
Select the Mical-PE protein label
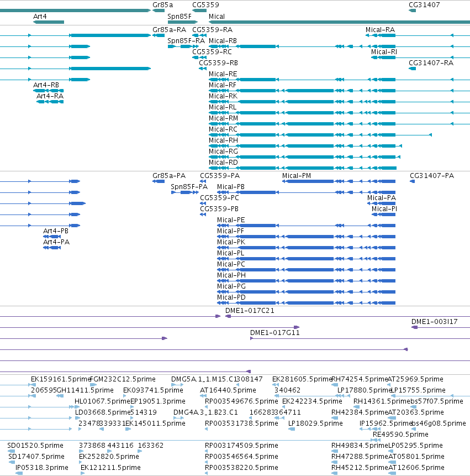coord(231,220)
